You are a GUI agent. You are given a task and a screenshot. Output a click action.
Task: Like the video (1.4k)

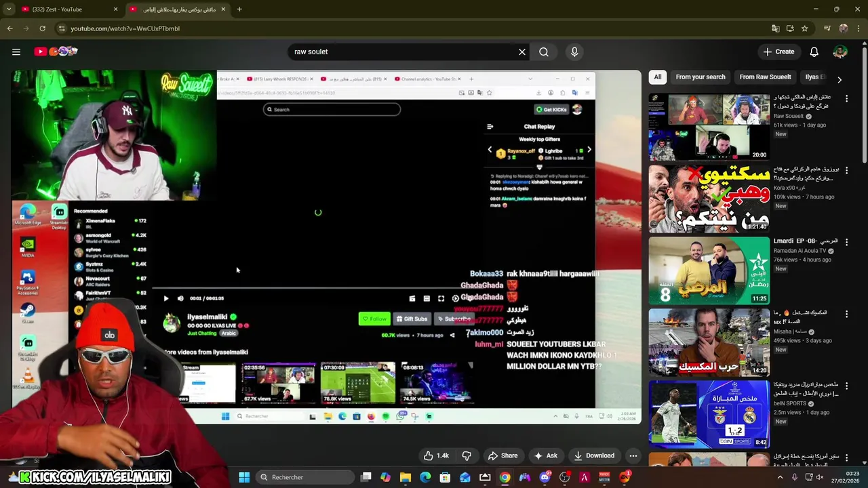436,455
